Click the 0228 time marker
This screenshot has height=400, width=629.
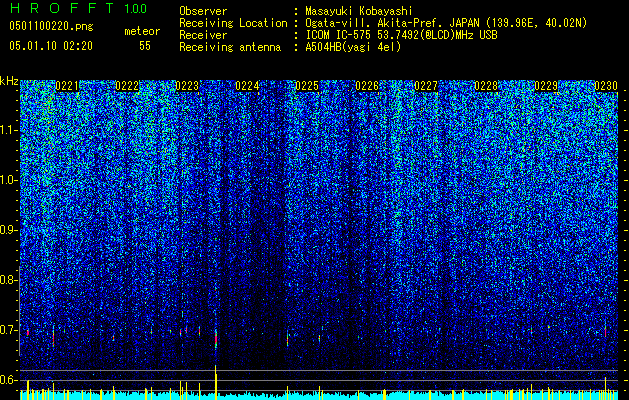click(x=486, y=86)
